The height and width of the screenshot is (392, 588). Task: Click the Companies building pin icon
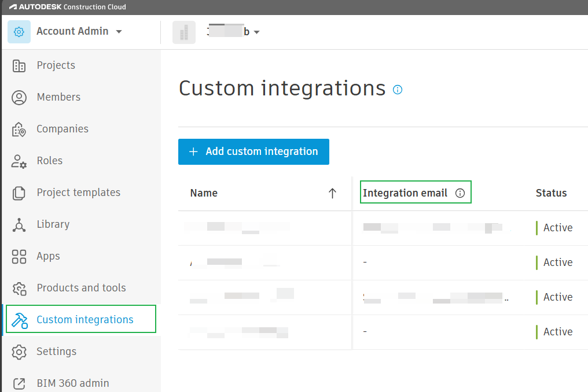(19, 130)
